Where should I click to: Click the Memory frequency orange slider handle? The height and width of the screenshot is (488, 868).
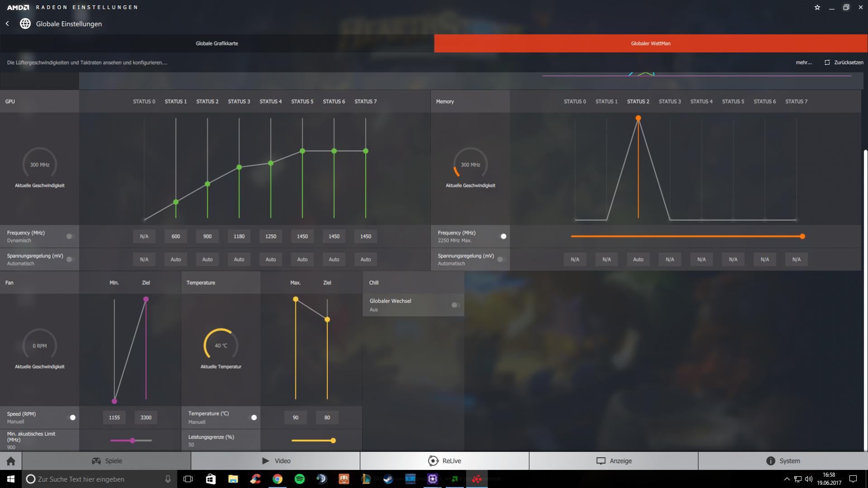tap(802, 236)
